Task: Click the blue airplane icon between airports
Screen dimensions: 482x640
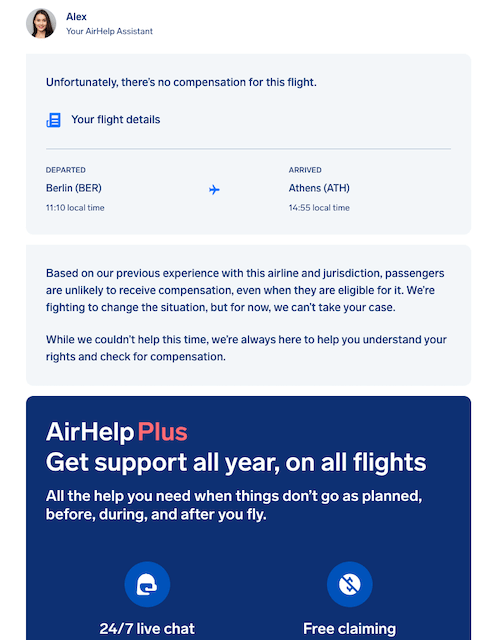Action: (214, 189)
